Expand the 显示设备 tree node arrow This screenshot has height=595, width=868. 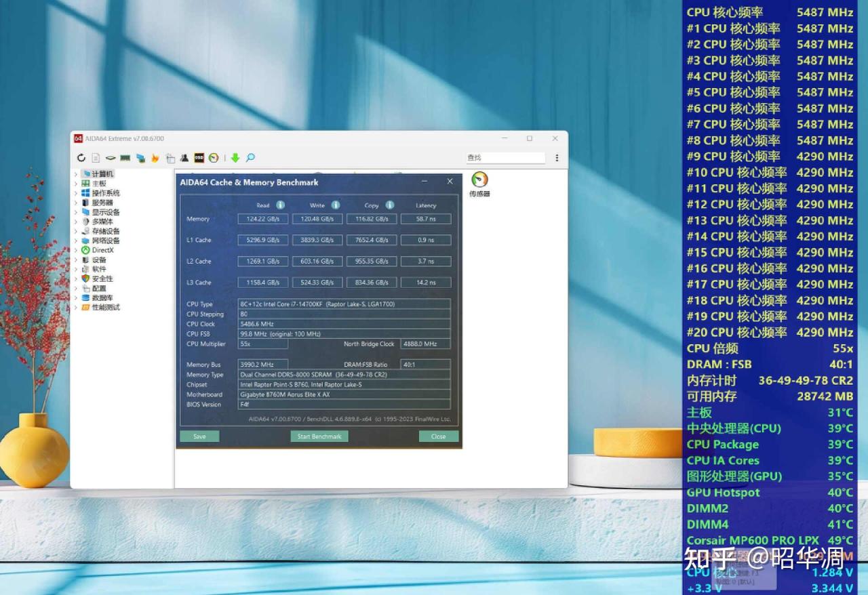[x=76, y=212]
